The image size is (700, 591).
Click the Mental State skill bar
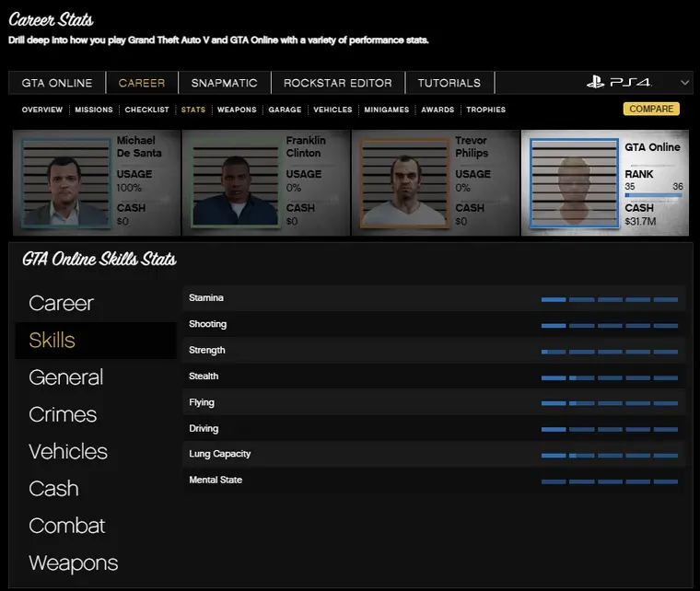[610, 481]
